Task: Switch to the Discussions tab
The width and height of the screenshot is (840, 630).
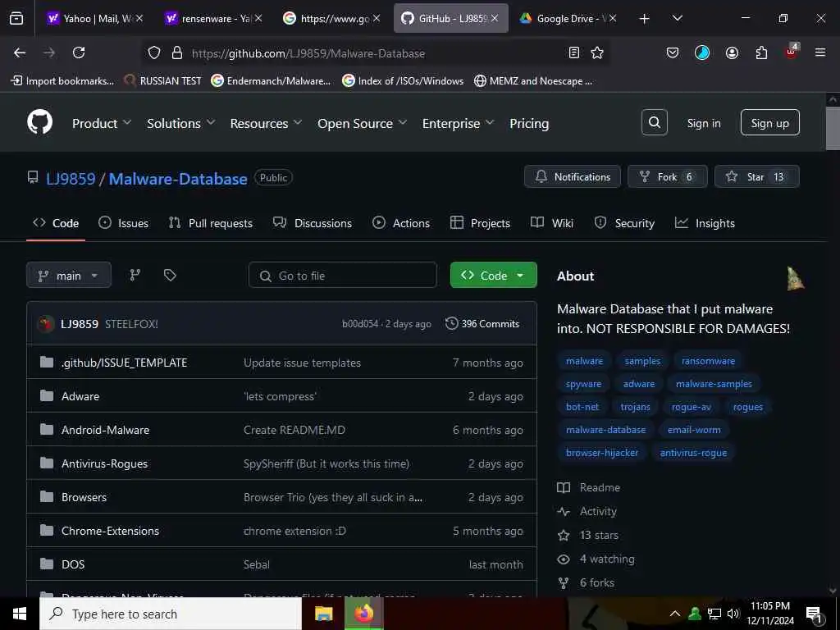Action: point(313,223)
